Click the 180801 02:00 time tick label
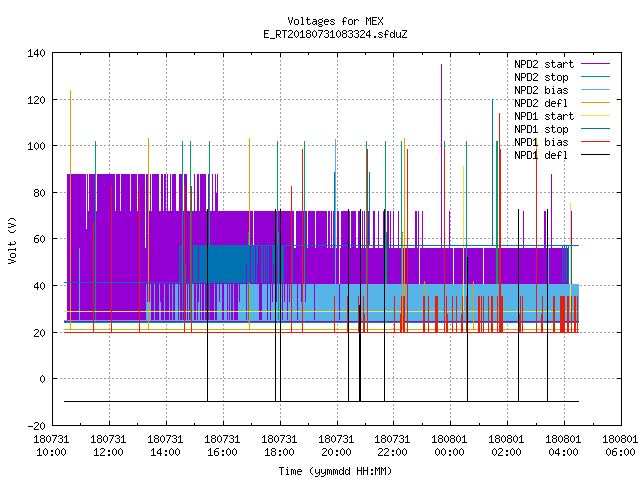The width and height of the screenshot is (640, 480). coord(507,446)
